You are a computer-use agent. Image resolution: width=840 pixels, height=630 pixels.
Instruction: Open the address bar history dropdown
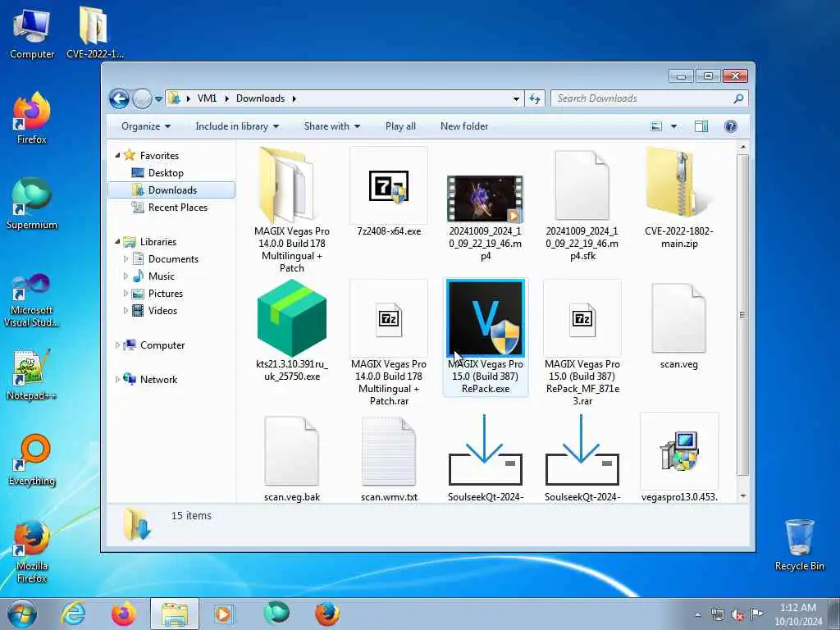coord(516,98)
